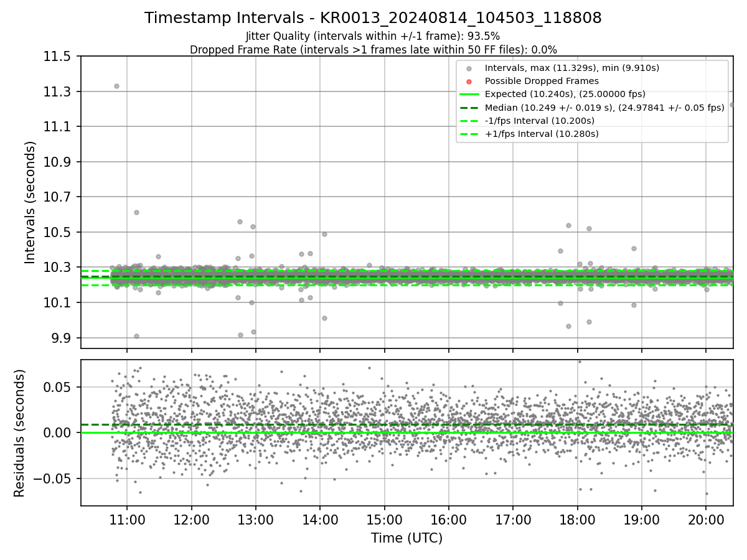Click the 11.1 y-axis tick label

coord(59,127)
